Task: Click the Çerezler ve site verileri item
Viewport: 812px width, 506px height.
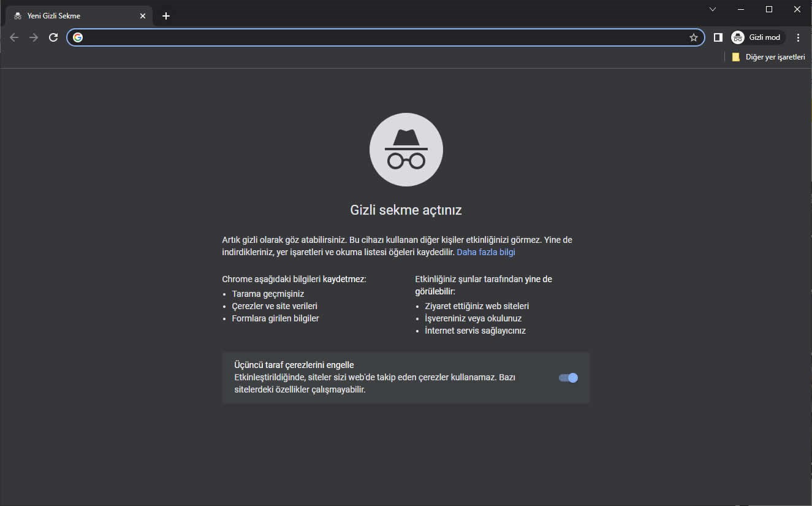Action: coord(275,306)
